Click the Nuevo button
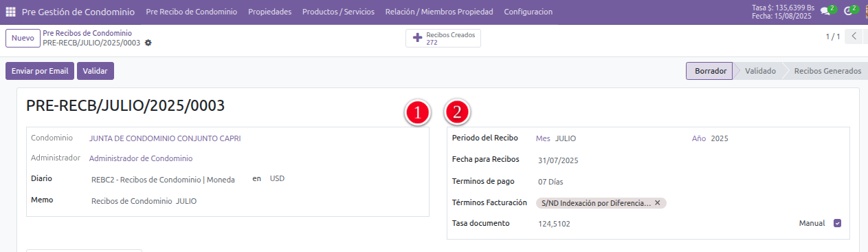 [23, 38]
